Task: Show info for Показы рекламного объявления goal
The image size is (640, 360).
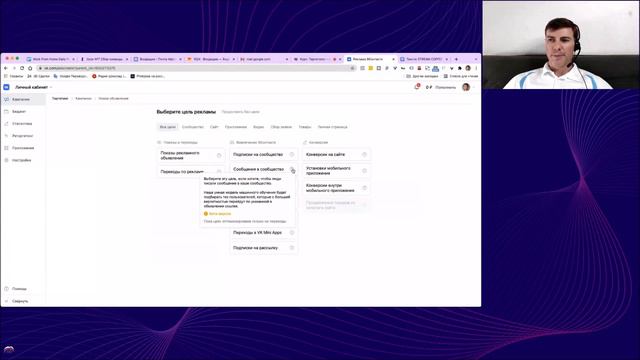Action: pos(219,156)
